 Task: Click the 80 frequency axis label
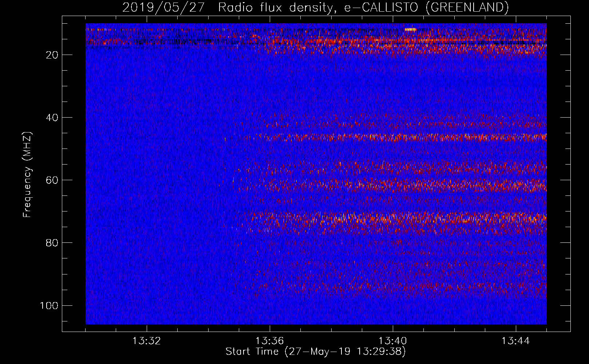pos(52,243)
